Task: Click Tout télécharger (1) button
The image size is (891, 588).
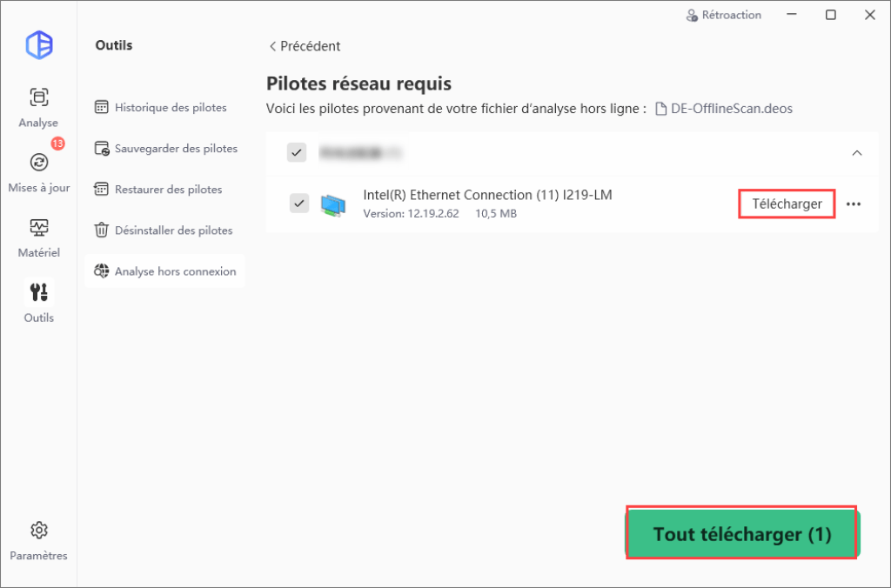Action: 743,533
